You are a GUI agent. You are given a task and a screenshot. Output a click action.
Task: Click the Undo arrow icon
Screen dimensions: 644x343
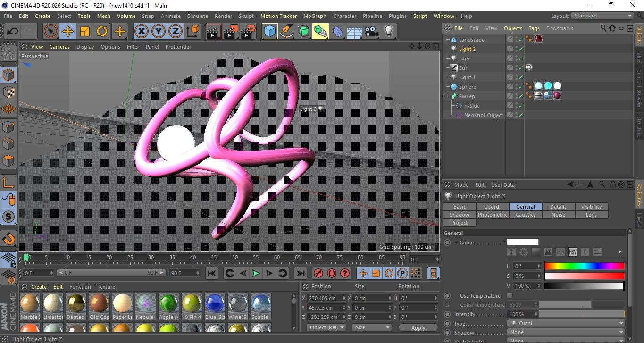[12, 32]
